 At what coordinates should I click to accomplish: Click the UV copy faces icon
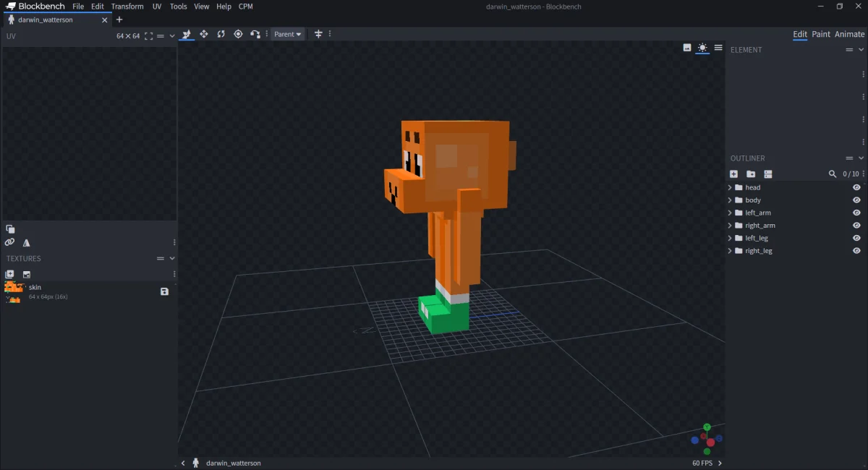click(x=10, y=228)
